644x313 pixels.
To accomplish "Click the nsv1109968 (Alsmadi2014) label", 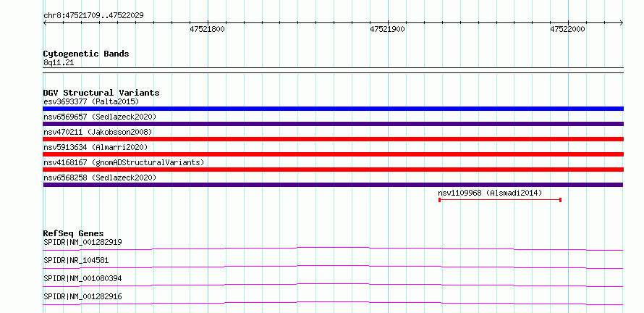I will (490, 193).
